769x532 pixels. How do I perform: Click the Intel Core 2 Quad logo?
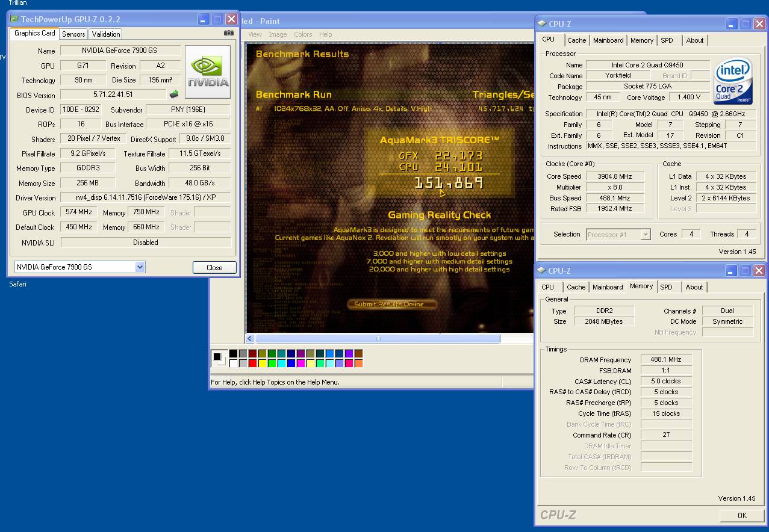coord(733,81)
